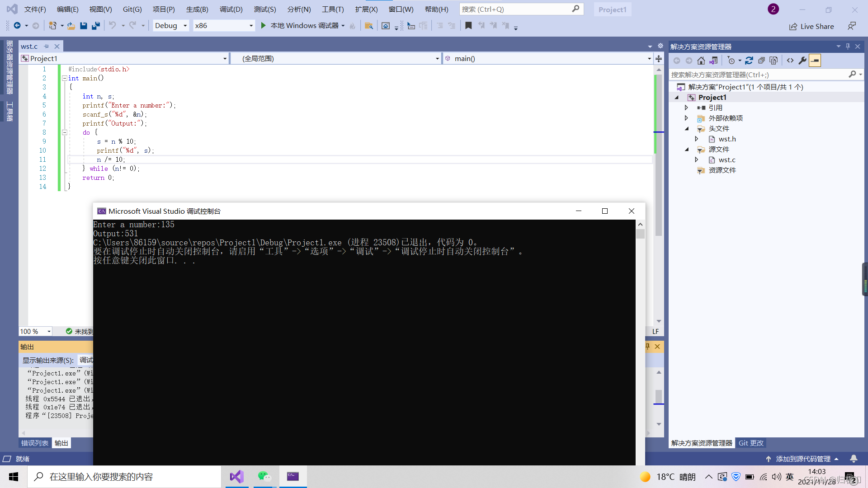The height and width of the screenshot is (488, 868).
Task: Expand the 引用 node in Solution Explorer
Action: [x=686, y=108]
